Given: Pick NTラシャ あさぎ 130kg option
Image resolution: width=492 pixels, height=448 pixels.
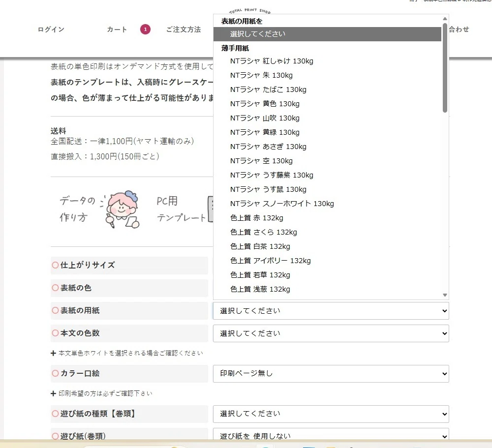Looking at the screenshot, I should point(327,147).
